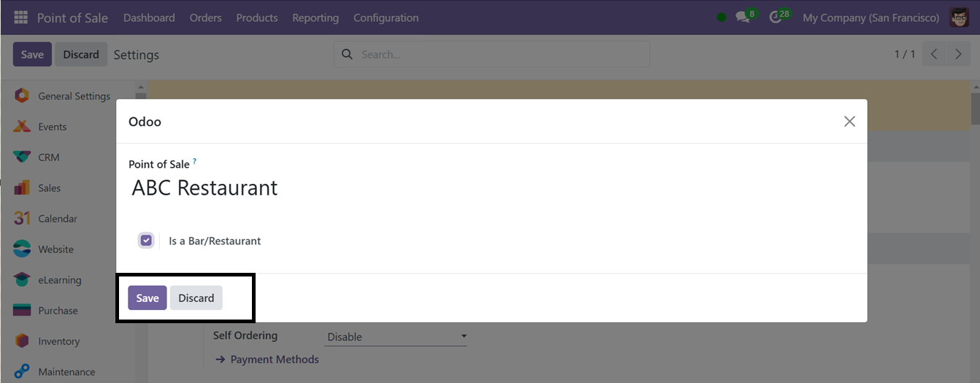Viewport: 980px width, 383px height.
Task: Click the green online status dot
Action: click(x=721, y=18)
